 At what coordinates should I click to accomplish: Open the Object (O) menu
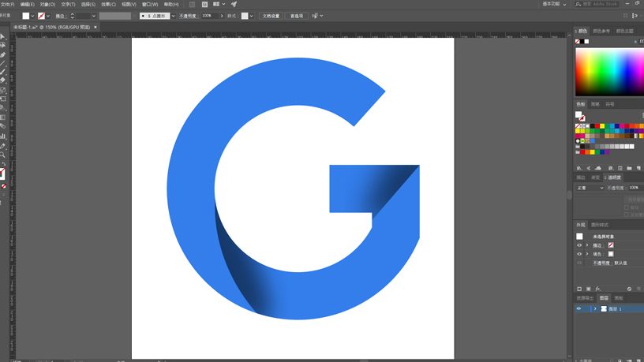[47, 4]
